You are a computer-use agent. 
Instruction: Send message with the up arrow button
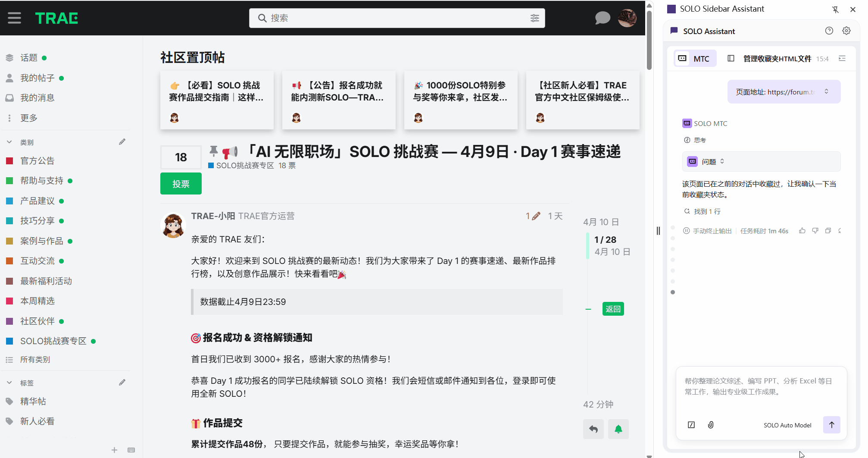click(x=832, y=425)
